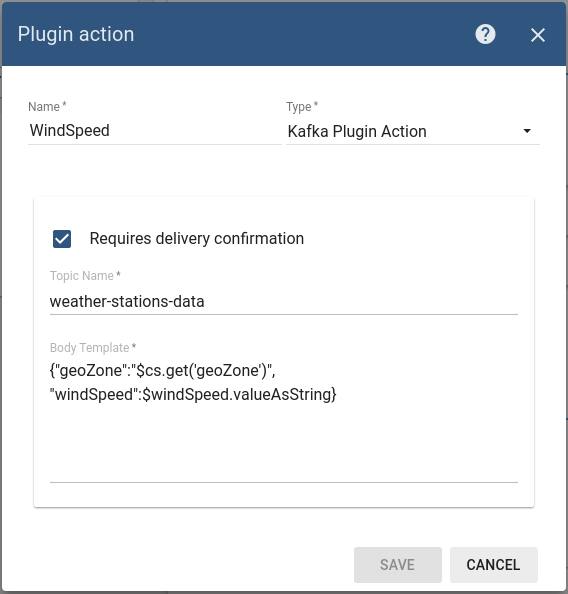568x594 pixels.
Task: Click the 'Plugin action' dialog title
Action: [76, 34]
